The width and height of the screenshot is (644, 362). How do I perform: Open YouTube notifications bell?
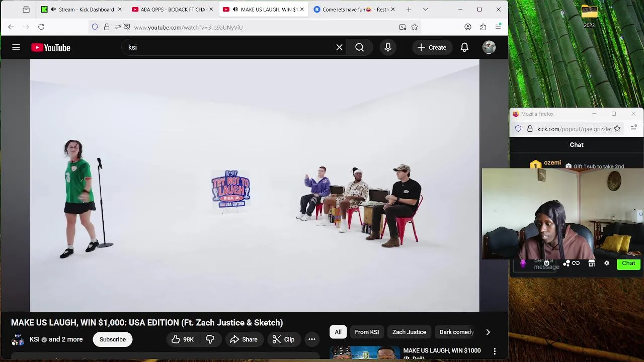[x=464, y=47]
